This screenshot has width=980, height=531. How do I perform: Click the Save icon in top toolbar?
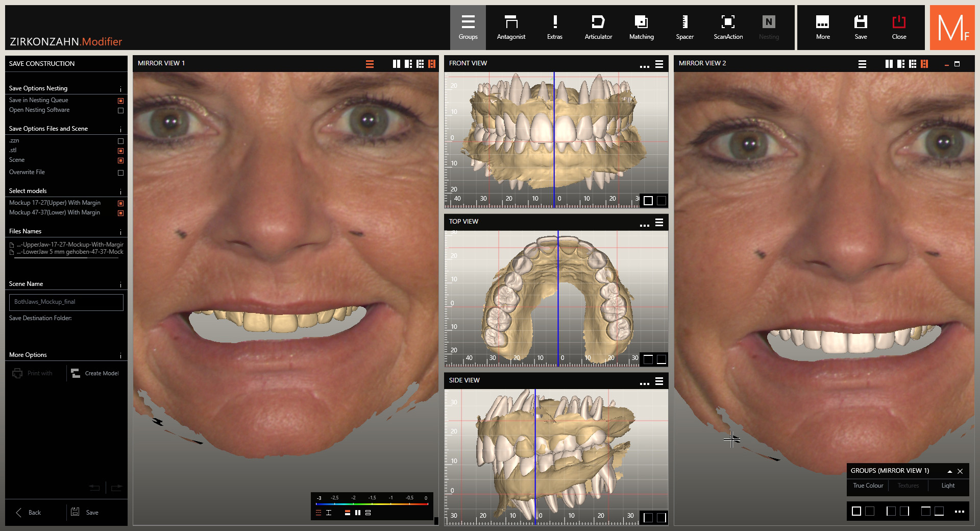(861, 28)
